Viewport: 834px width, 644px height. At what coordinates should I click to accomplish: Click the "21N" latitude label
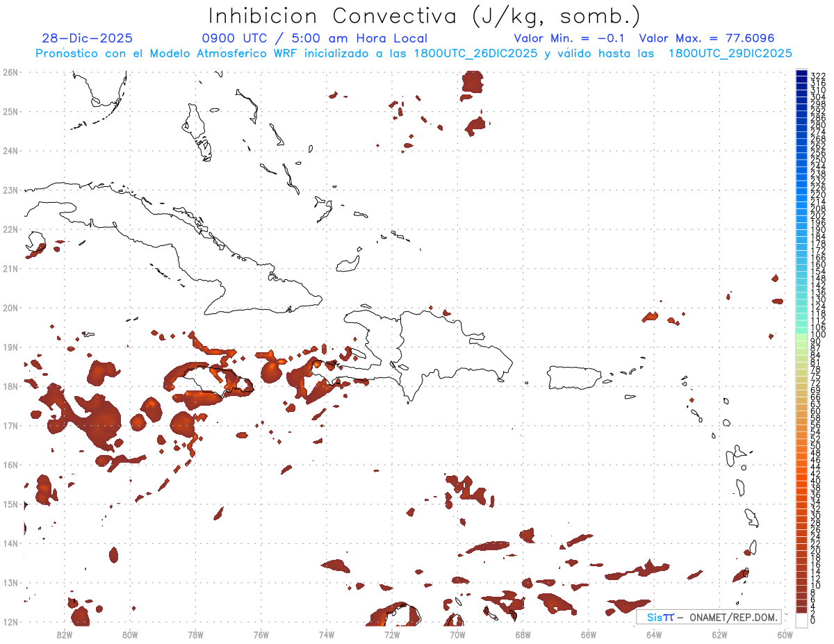(x=10, y=268)
